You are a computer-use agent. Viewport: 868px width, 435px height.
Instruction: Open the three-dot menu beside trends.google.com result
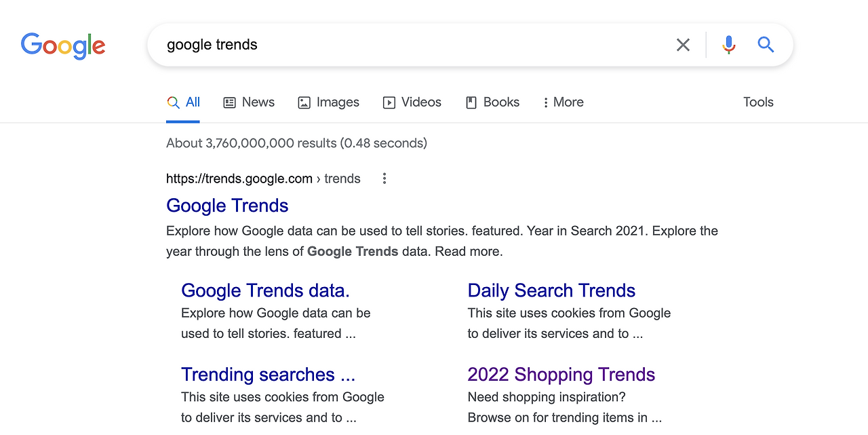click(x=384, y=178)
